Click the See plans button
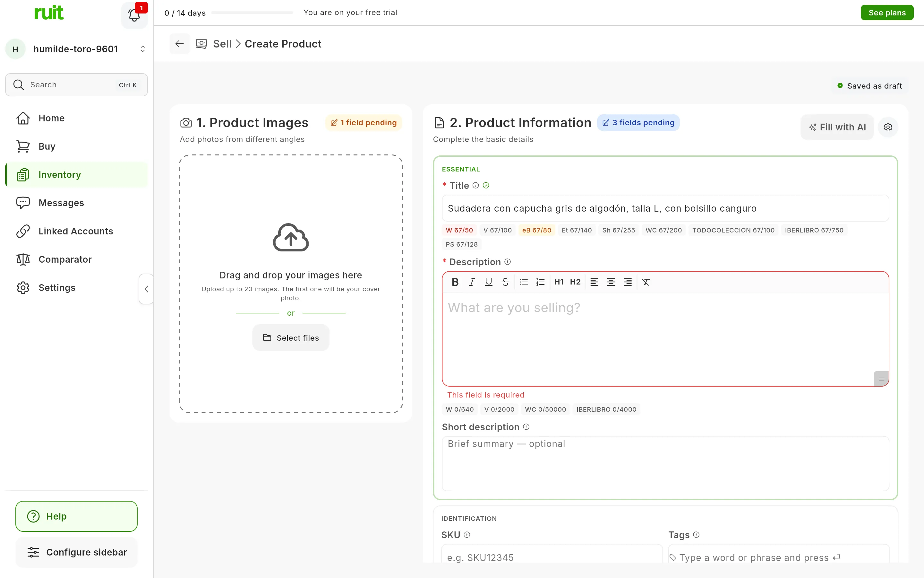 pos(887,13)
